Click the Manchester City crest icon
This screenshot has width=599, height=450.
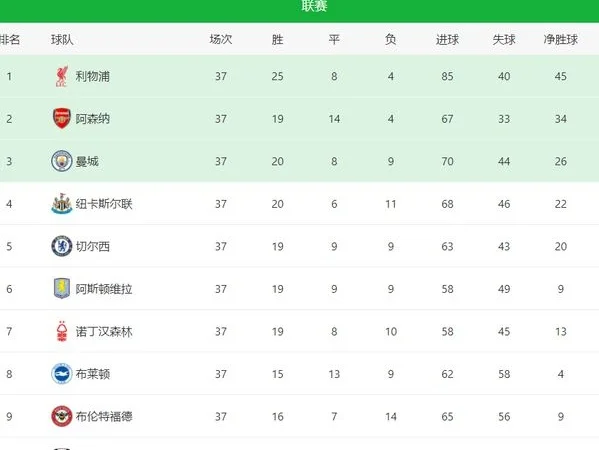click(62, 161)
